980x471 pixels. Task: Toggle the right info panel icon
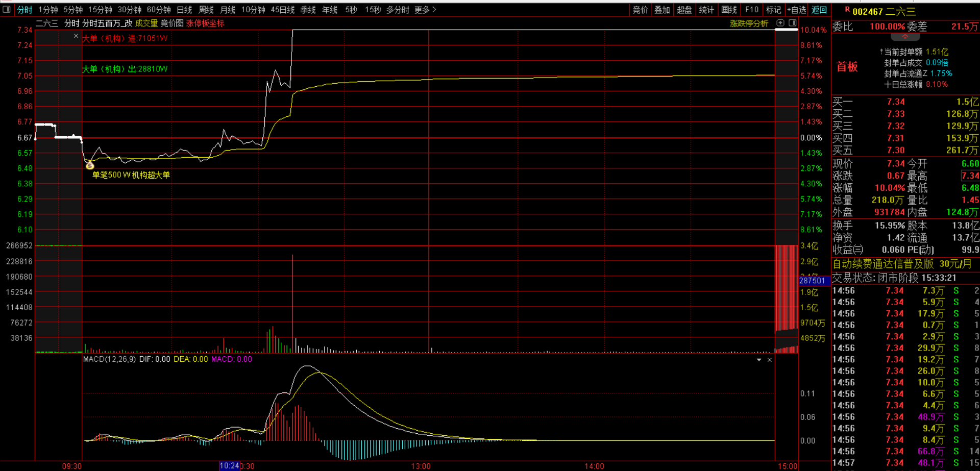(793, 23)
